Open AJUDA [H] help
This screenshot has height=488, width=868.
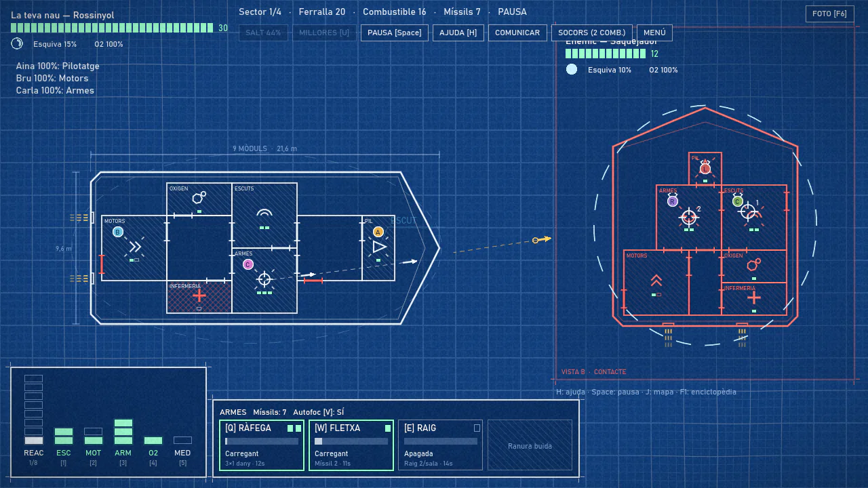pyautogui.click(x=458, y=33)
